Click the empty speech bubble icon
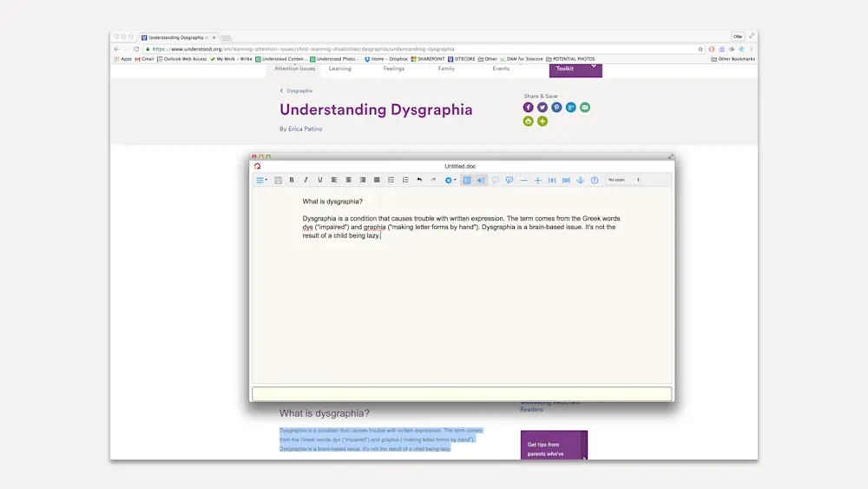The width and height of the screenshot is (868, 489). pos(496,180)
